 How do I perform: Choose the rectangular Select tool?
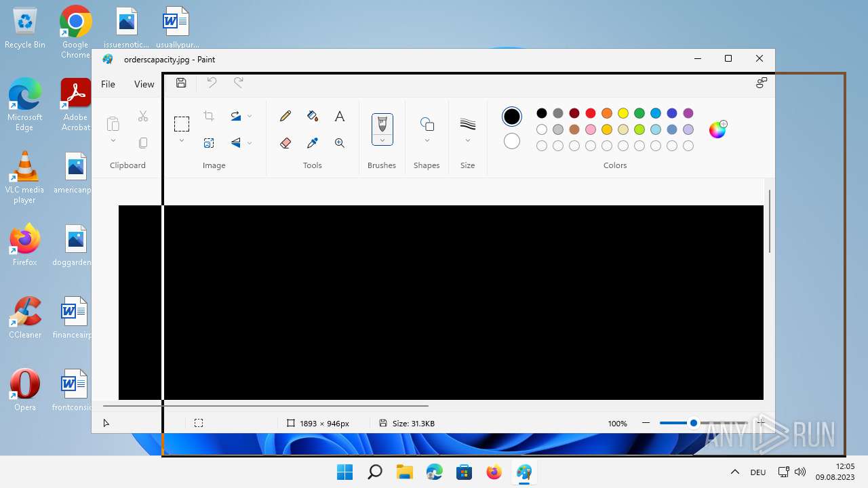coord(182,123)
